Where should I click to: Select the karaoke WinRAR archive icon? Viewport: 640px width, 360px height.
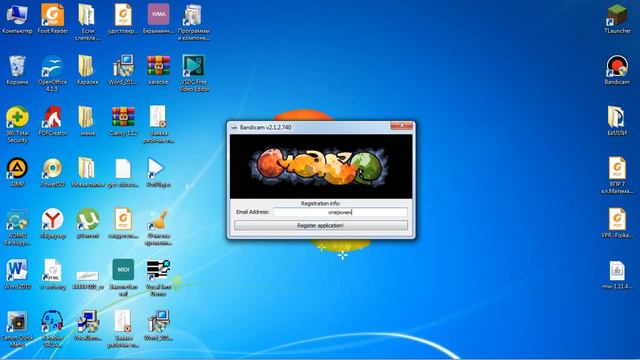pos(158,70)
